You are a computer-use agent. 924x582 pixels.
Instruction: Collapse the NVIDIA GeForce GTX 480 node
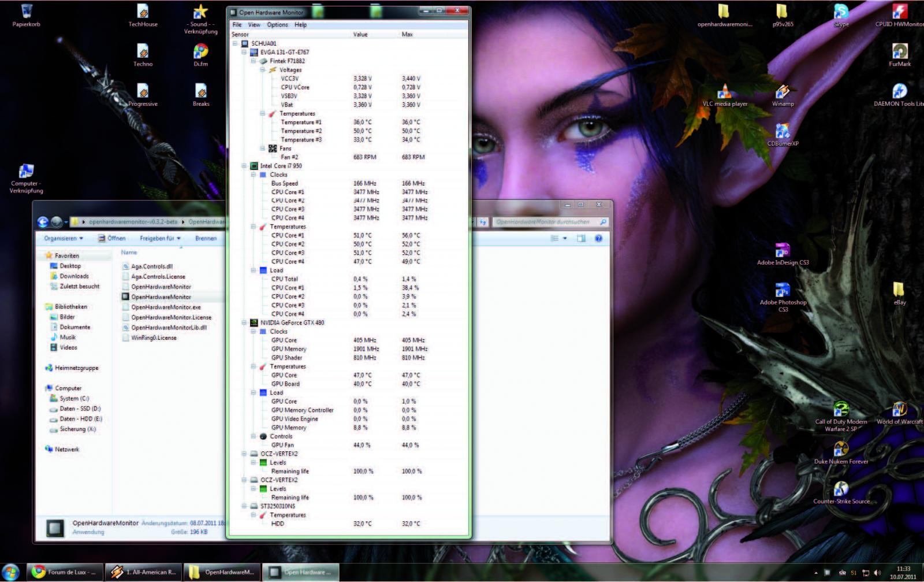[x=244, y=322]
